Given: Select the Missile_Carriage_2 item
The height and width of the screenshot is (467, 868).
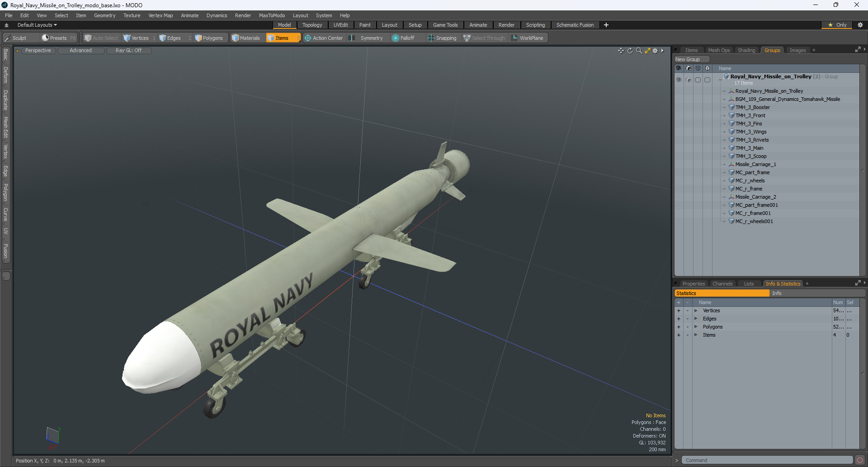Looking at the screenshot, I should (755, 197).
